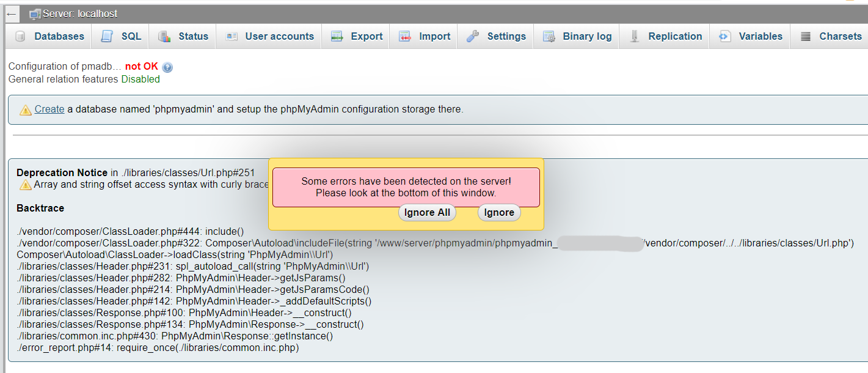
Task: Select the Import tab
Action: [425, 37]
